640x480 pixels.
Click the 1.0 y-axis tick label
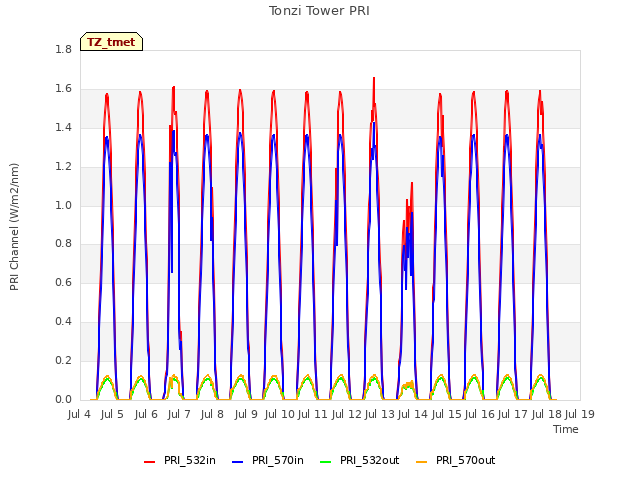point(64,205)
